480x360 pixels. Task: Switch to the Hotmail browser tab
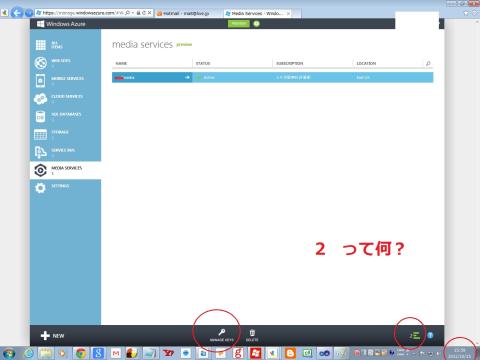pyautogui.click(x=188, y=13)
